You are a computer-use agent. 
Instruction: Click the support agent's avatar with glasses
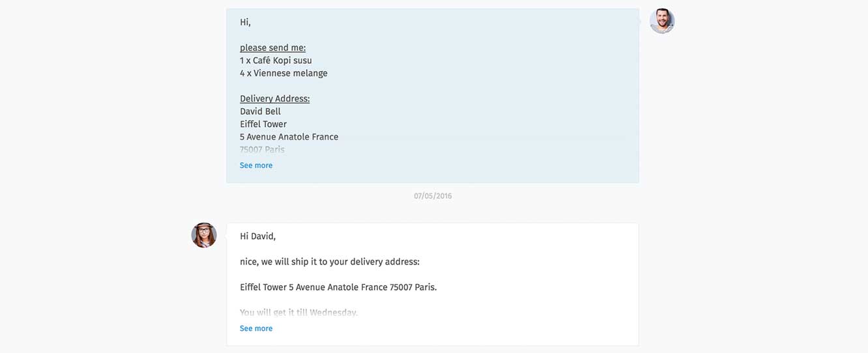tap(204, 235)
